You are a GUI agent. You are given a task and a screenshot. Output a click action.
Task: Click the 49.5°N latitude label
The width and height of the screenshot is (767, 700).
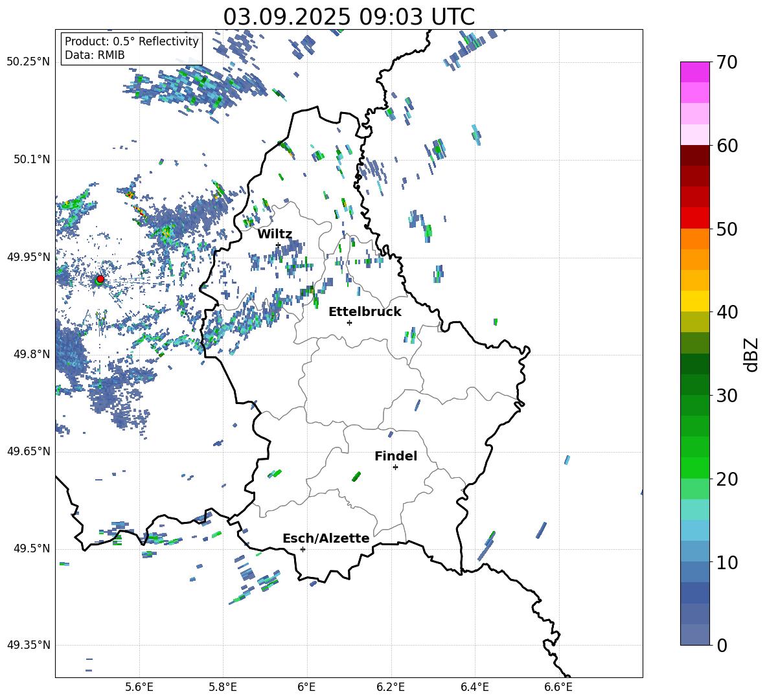click(x=31, y=548)
